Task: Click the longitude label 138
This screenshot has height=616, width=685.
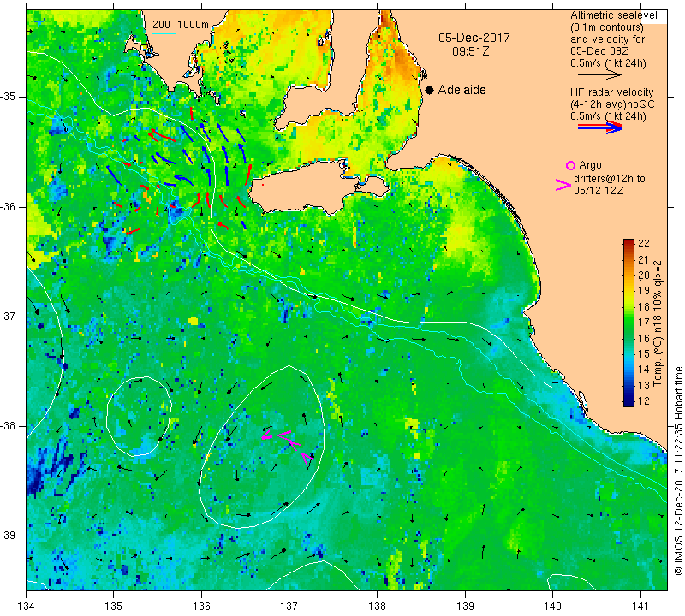Action: 377,607
